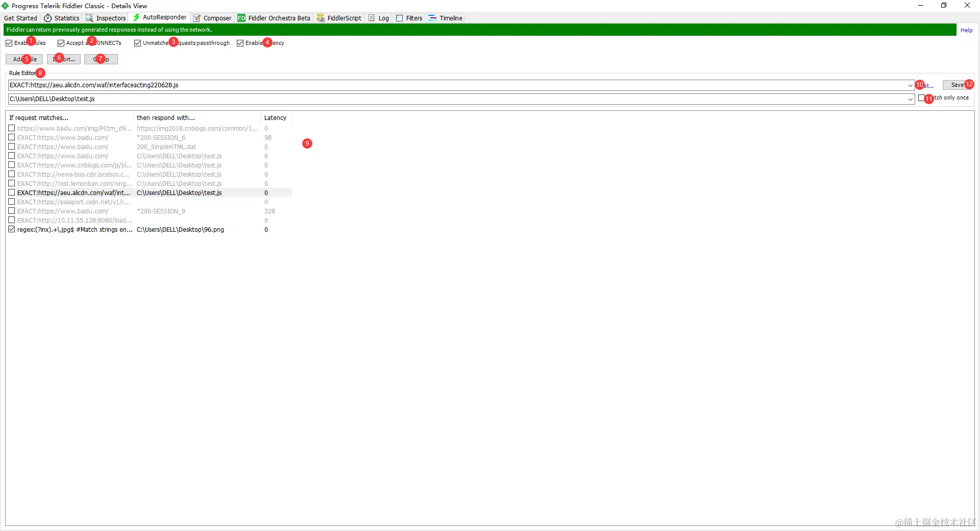Sort by If request matches column header
The height and width of the screenshot is (531, 980).
point(69,118)
